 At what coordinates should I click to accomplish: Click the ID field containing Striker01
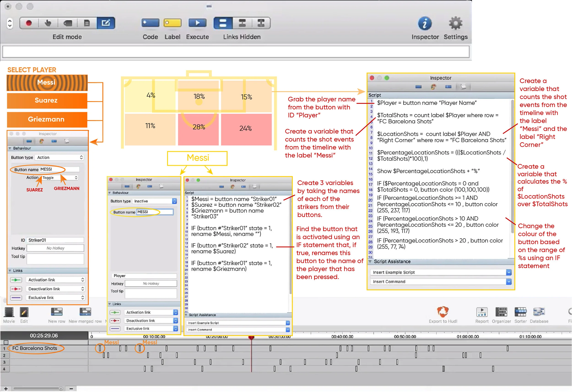point(55,240)
